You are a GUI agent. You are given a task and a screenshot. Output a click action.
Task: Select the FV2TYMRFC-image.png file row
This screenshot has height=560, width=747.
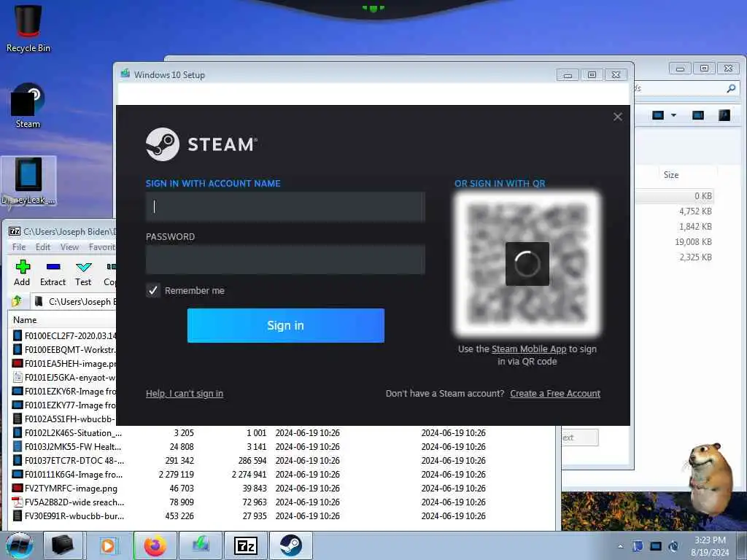click(x=282, y=488)
